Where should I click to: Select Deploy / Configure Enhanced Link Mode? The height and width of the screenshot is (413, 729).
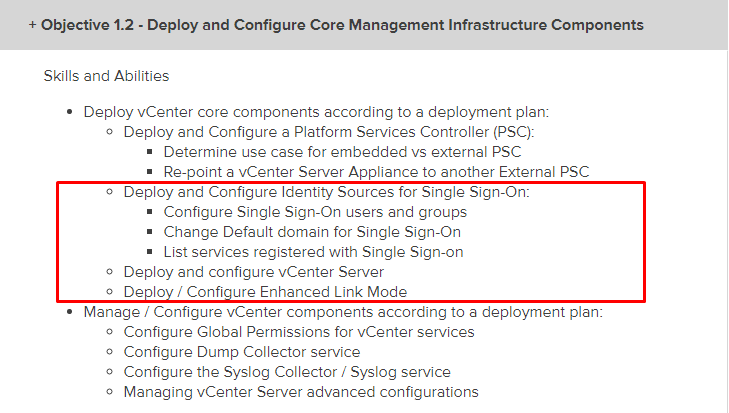pos(265,292)
